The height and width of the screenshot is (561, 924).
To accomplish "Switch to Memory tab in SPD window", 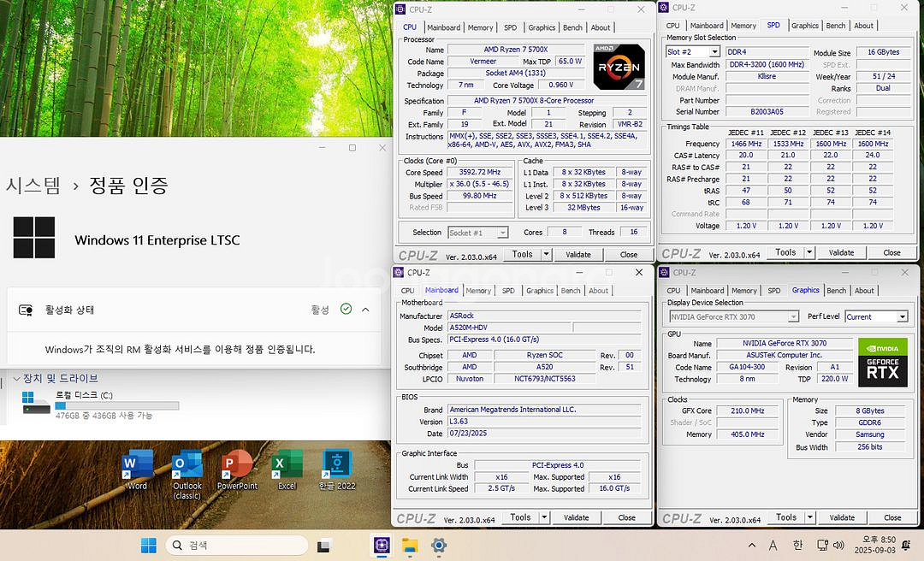I will tap(743, 26).
